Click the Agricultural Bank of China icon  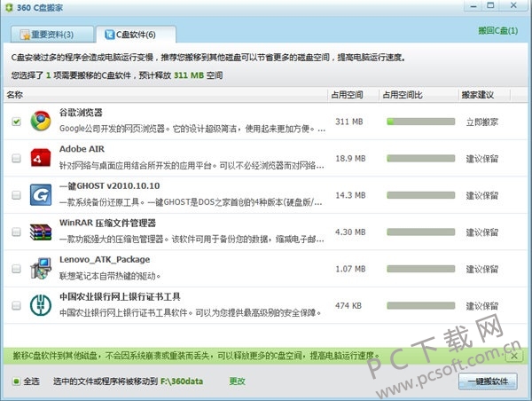(41, 305)
